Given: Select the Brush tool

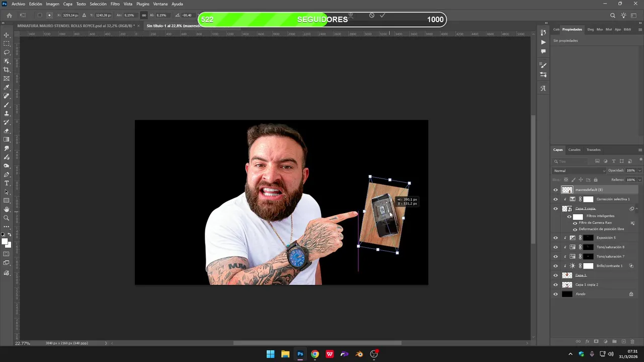Looking at the screenshot, I should (x=7, y=105).
